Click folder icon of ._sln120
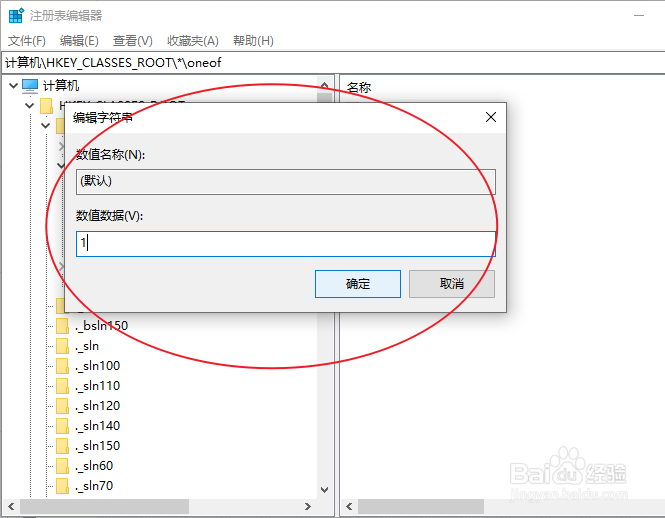The width and height of the screenshot is (665, 518). tap(62, 406)
